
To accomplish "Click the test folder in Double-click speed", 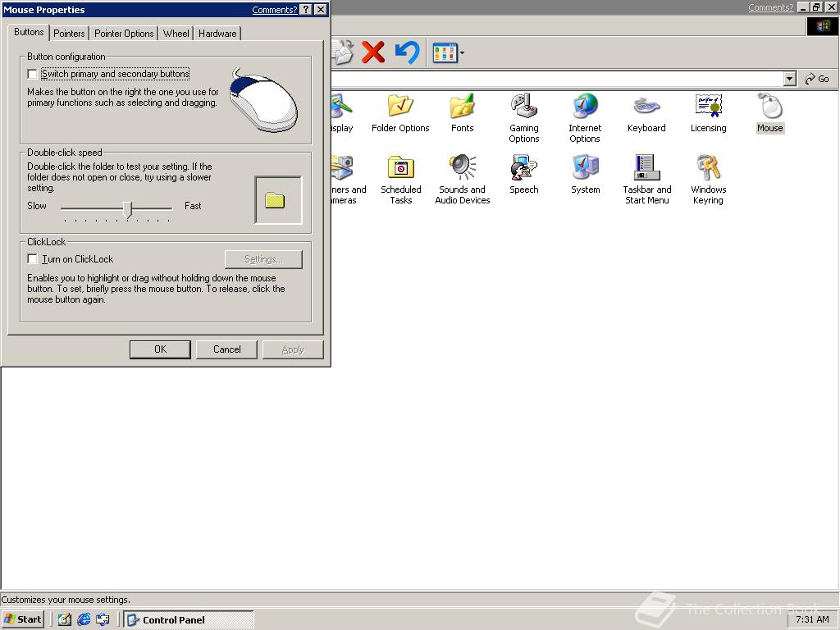I will pos(275,200).
